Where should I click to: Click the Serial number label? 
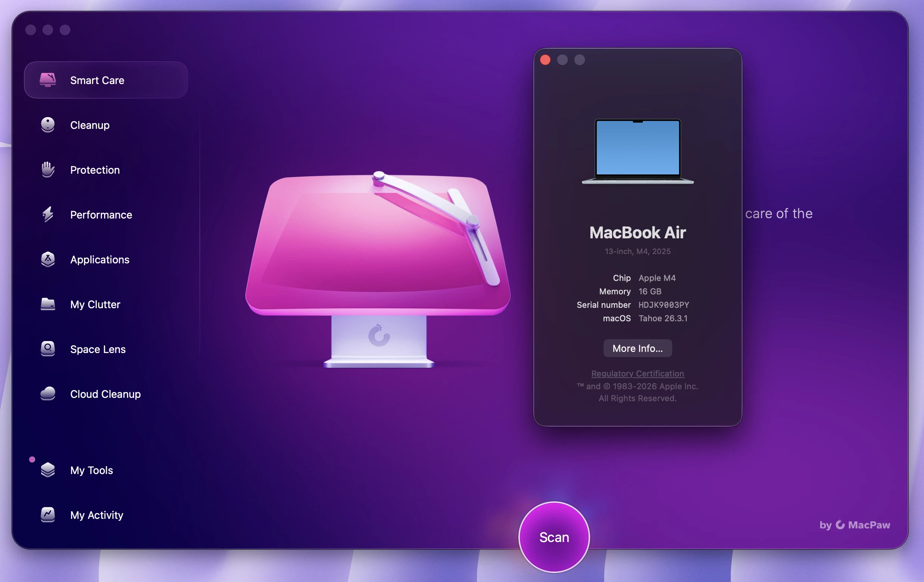pos(604,305)
